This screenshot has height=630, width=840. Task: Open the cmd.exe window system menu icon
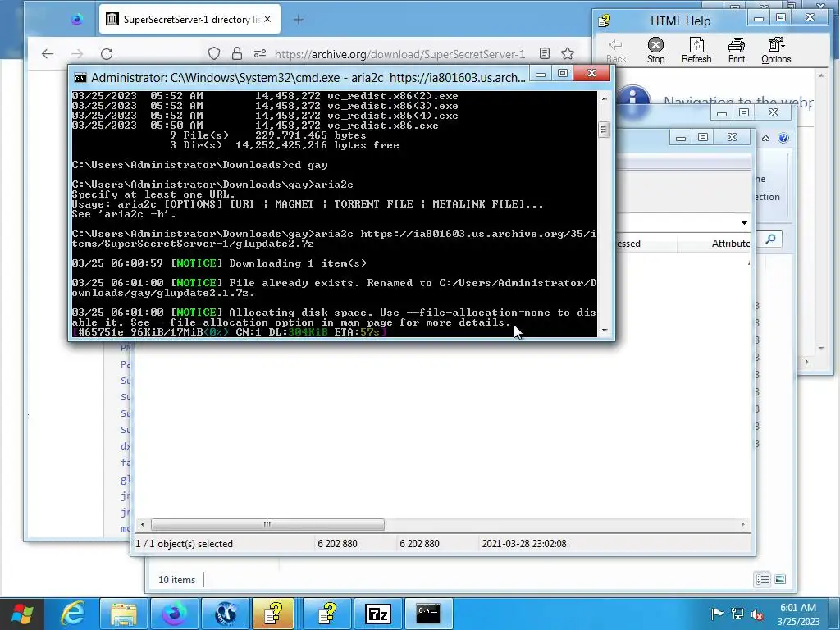(80, 78)
